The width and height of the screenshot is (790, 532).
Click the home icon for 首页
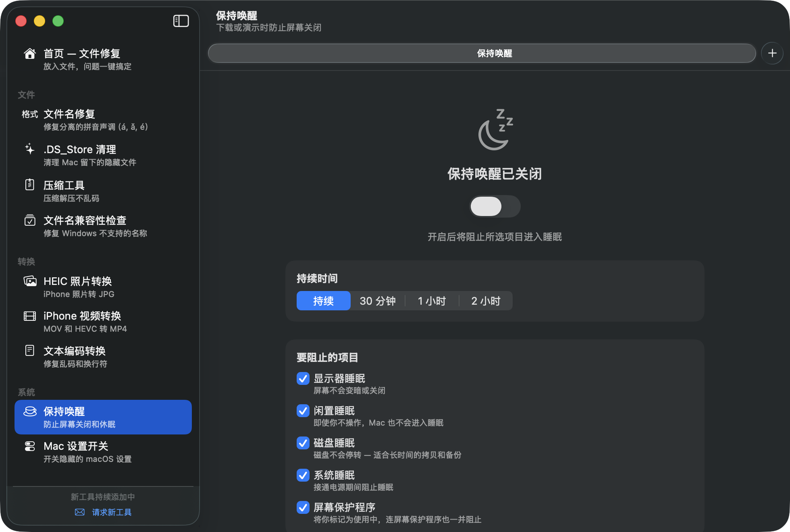[30, 54]
